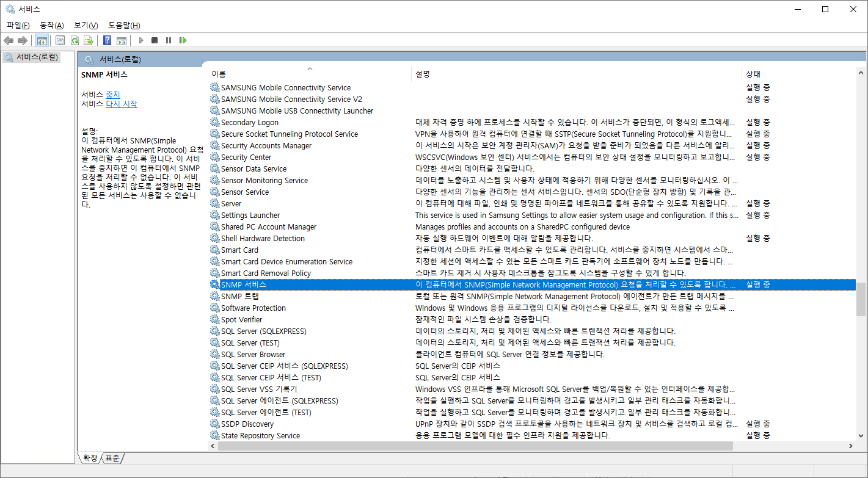
Task: Click the 다시 시작 link
Action: click(x=122, y=104)
